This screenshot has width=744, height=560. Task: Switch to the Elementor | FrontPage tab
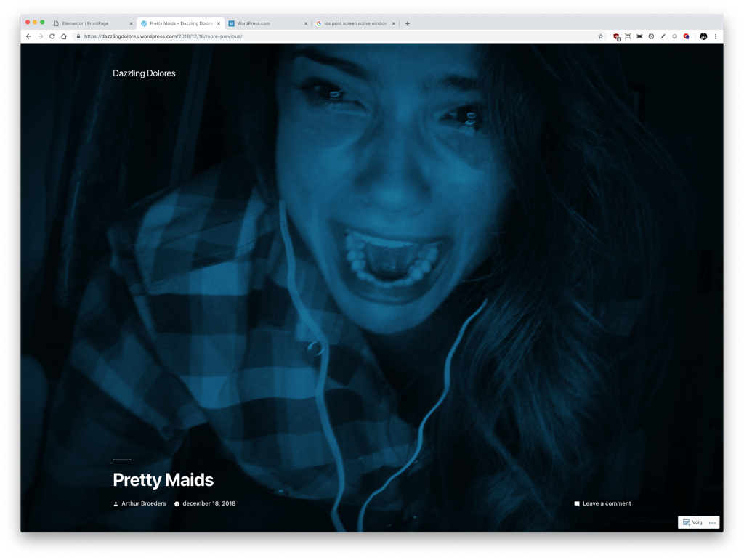86,23
